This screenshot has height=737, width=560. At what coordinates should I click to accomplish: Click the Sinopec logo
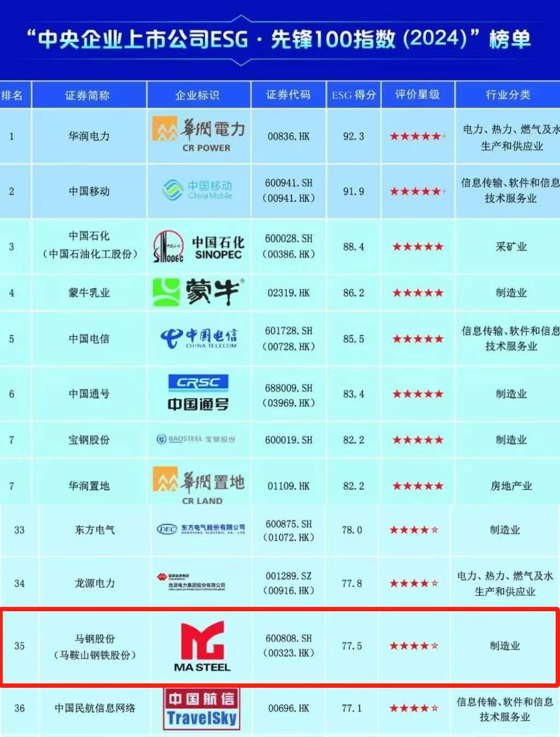click(199, 247)
